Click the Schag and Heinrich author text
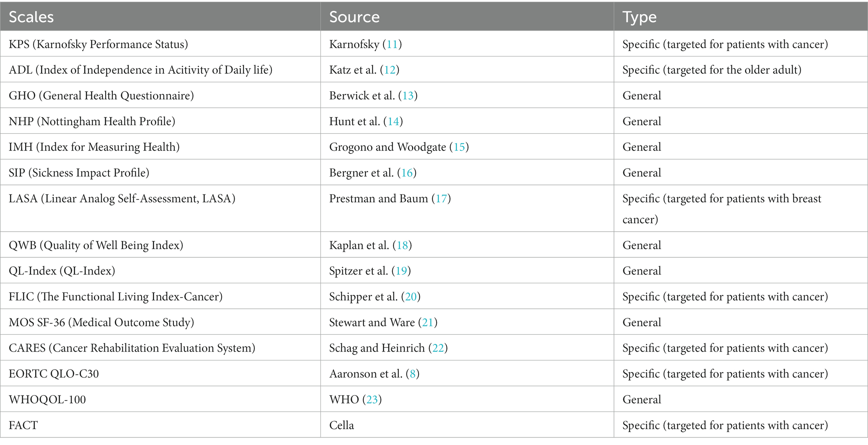 [377, 348]
